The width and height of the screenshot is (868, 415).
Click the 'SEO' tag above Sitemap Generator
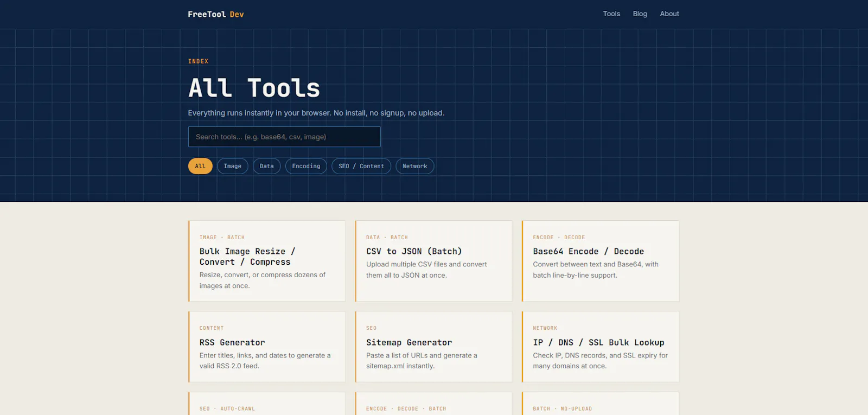point(371,328)
